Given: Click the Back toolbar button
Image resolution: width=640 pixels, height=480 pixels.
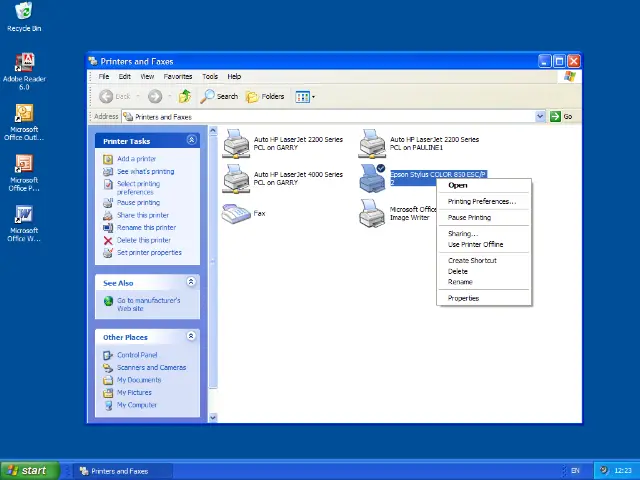Looking at the screenshot, I should (x=115, y=97).
